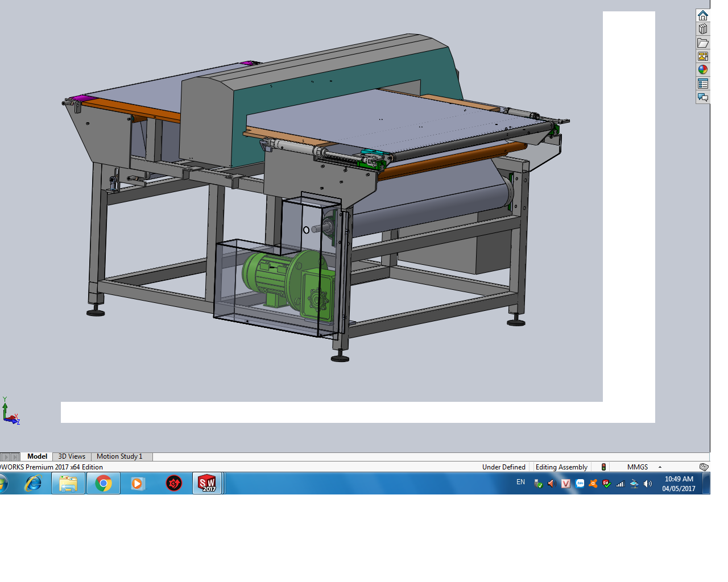Click the EN language indicator
Viewport: 728px width, 582px height.
tap(520, 482)
